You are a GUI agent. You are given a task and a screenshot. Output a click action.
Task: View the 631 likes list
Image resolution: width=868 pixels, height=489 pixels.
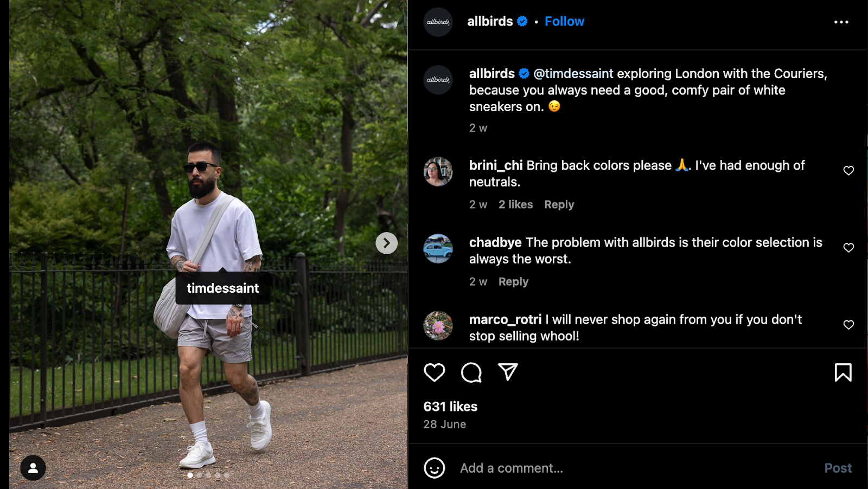point(450,407)
